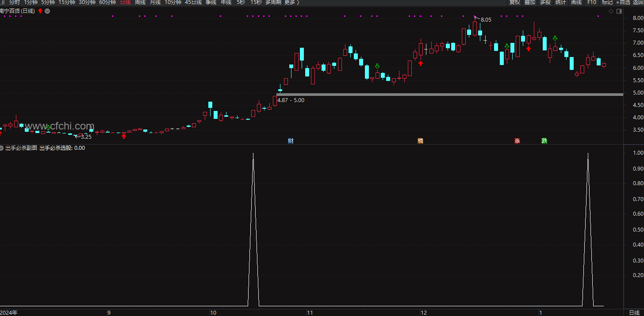Click the 日线 label at bottom right
Image resolution: width=644 pixels, height=316 pixels.
click(634, 312)
